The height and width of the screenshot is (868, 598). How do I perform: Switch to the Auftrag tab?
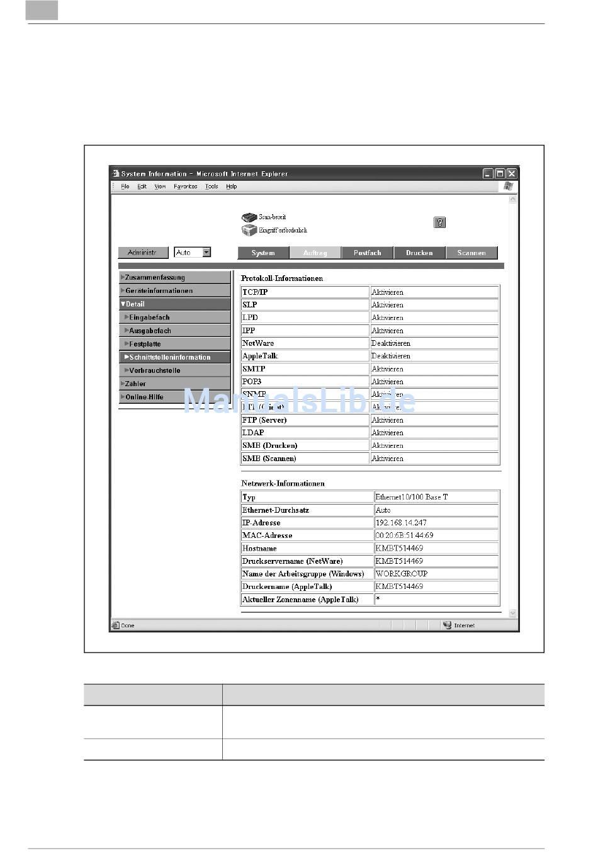315,253
